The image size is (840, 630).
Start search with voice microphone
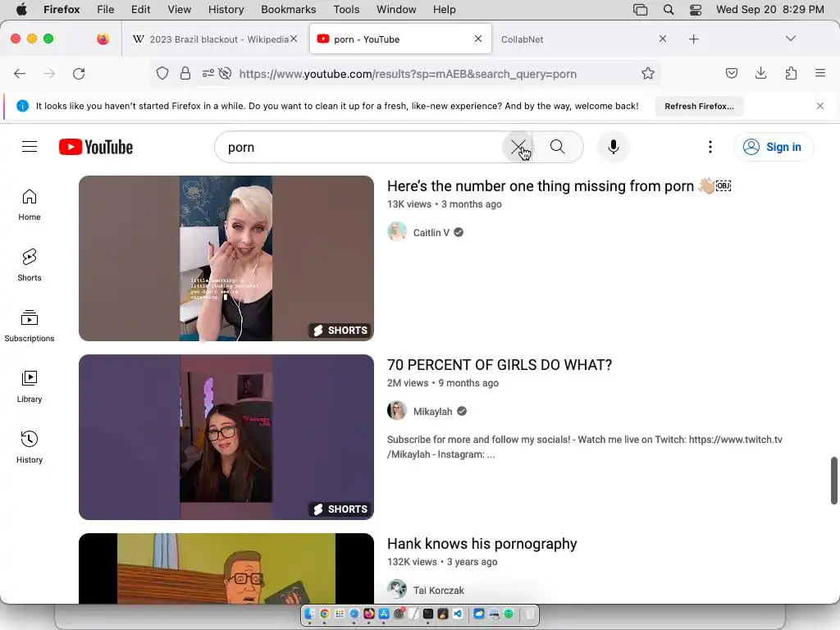(x=614, y=147)
